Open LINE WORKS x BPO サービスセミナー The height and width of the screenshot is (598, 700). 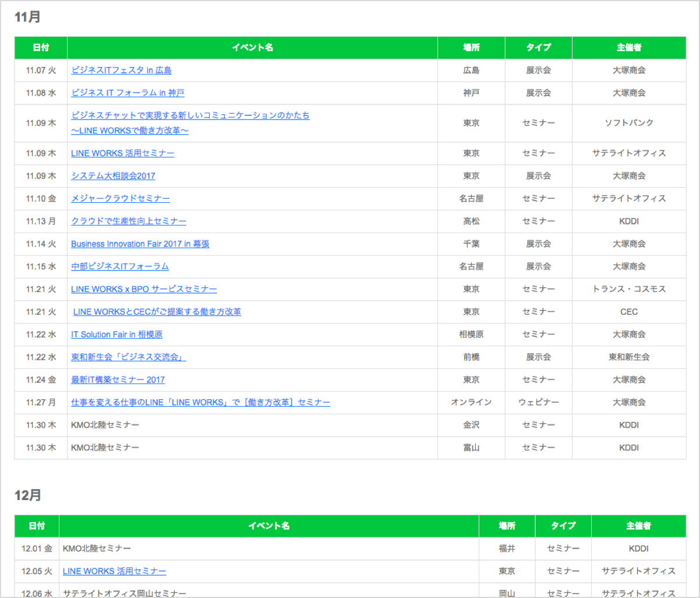click(x=144, y=289)
